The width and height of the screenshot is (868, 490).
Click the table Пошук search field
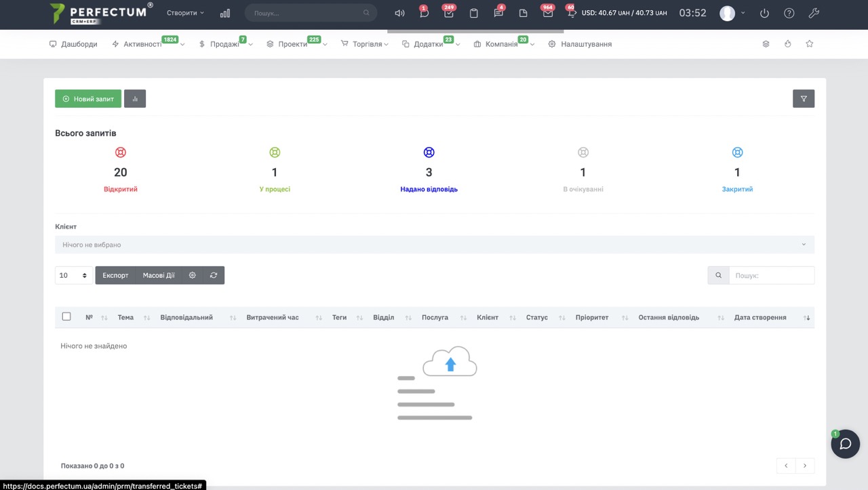click(771, 275)
